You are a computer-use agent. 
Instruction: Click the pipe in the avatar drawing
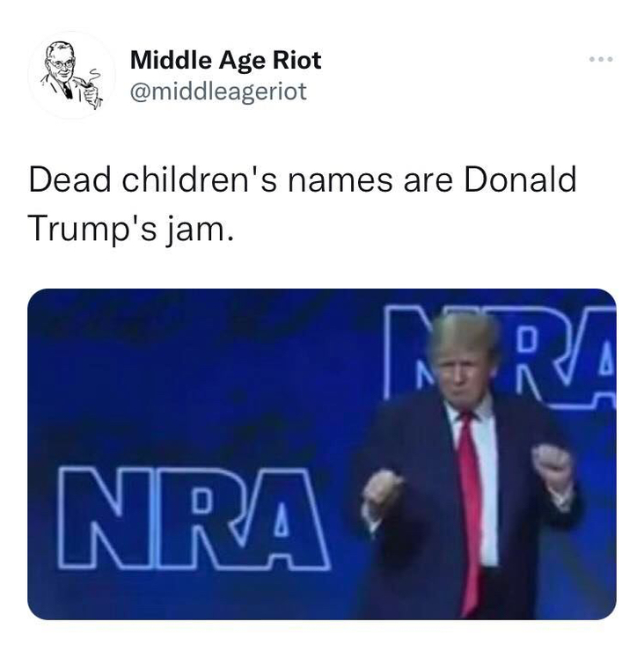(86, 84)
